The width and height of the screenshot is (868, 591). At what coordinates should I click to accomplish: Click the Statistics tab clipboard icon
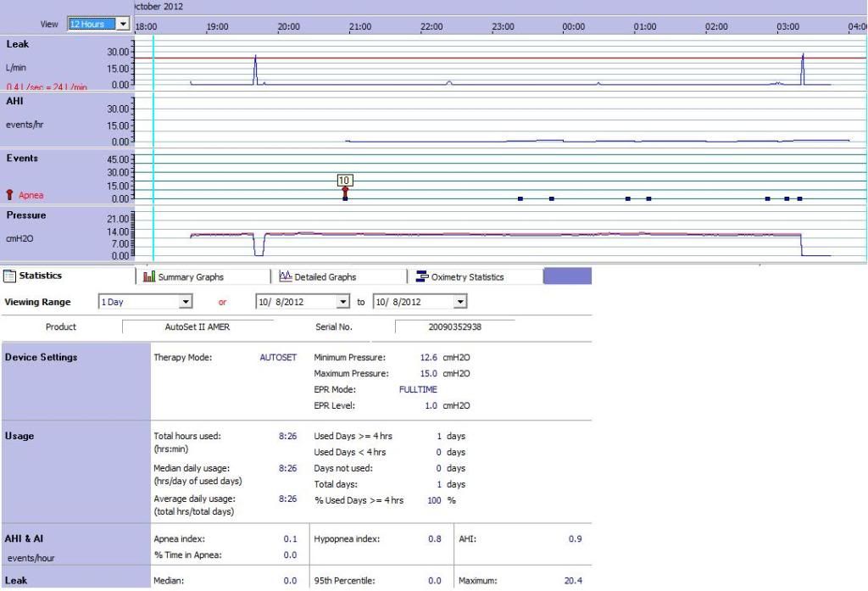tap(10, 276)
